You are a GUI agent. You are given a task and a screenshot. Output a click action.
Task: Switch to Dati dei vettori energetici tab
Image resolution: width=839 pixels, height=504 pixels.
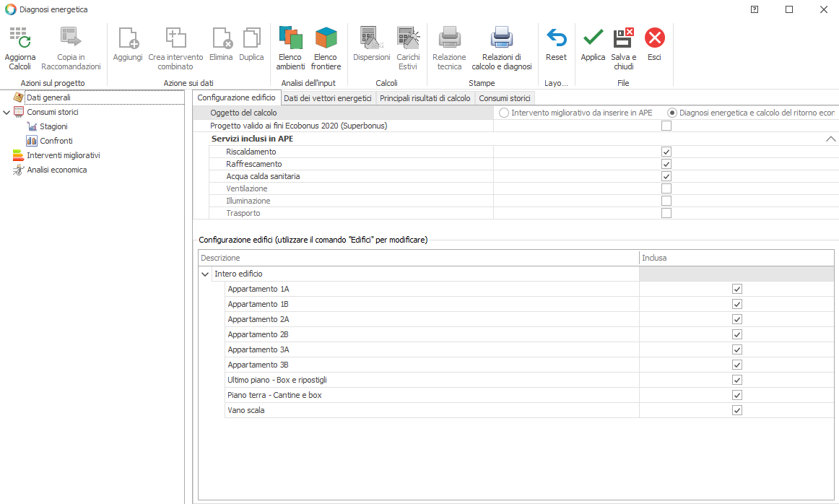(327, 98)
